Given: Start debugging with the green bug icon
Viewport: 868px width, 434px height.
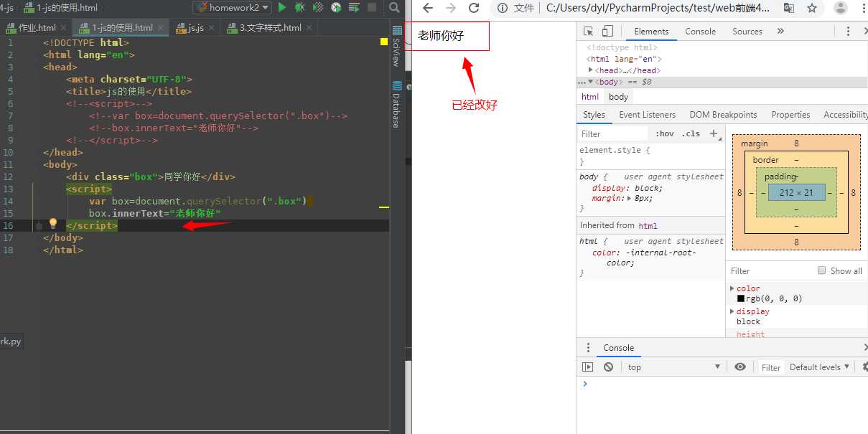Looking at the screenshot, I should 299,7.
